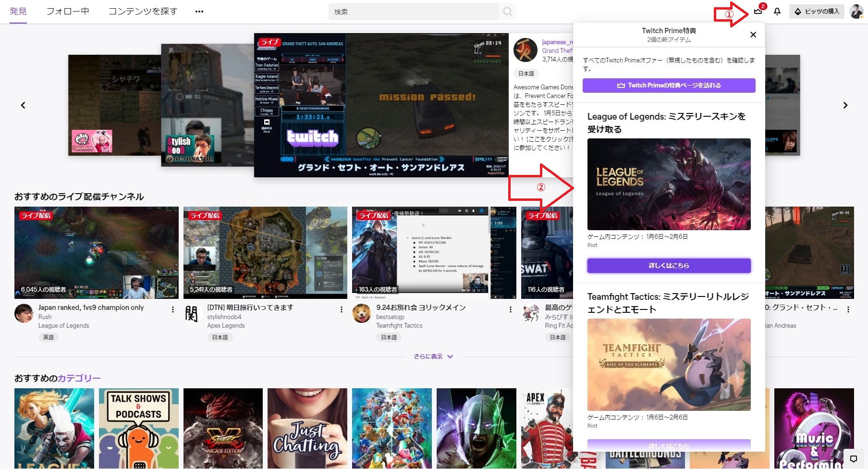Viewport: 868px width, 469px height.
Task: Open the Grand Theft Auto featured stream video
Action: [381, 105]
